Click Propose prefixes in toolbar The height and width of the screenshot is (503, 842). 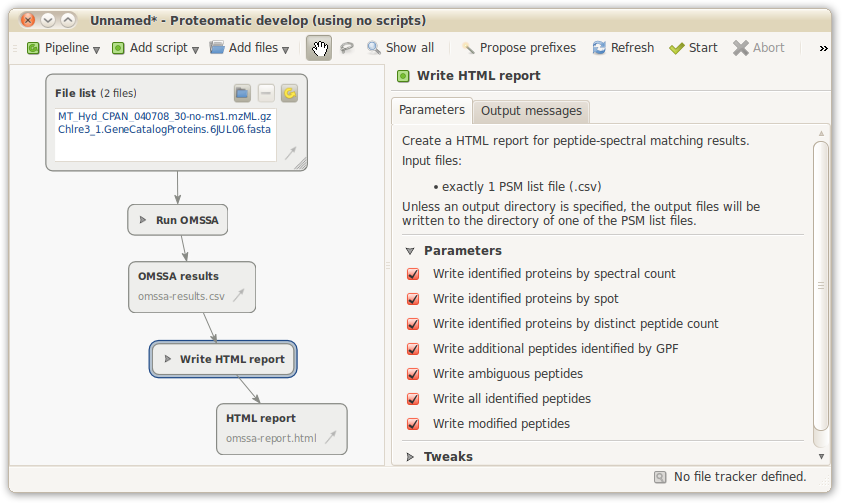pos(518,48)
